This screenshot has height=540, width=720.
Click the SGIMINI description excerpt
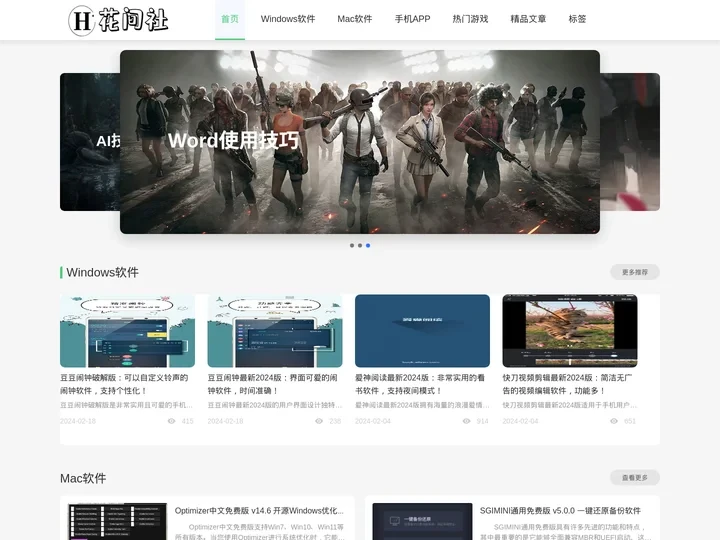[565, 532]
